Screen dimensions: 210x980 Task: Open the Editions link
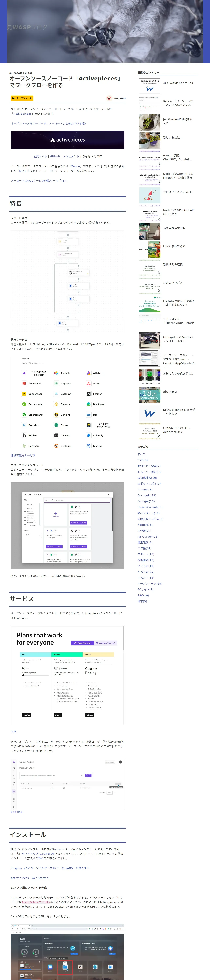coord(16,812)
